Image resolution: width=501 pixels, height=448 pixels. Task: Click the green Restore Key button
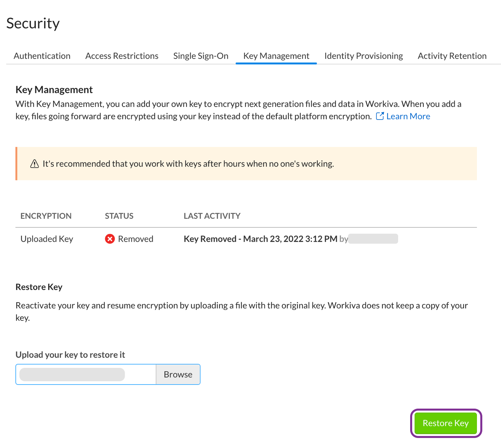pyautogui.click(x=446, y=423)
